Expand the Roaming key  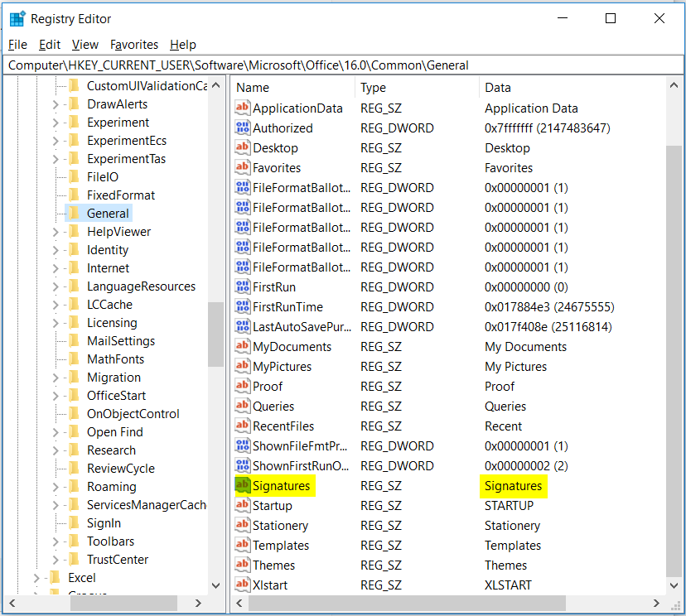pyautogui.click(x=56, y=487)
